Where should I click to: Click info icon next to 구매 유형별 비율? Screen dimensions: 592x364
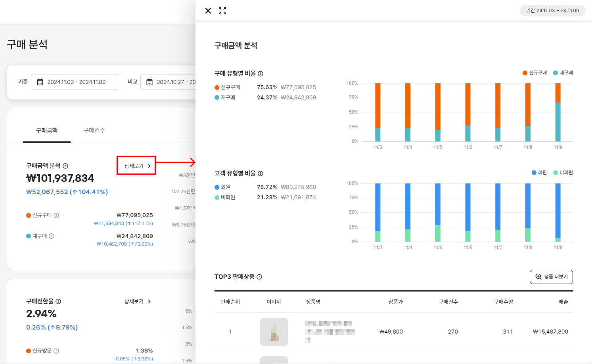click(261, 74)
